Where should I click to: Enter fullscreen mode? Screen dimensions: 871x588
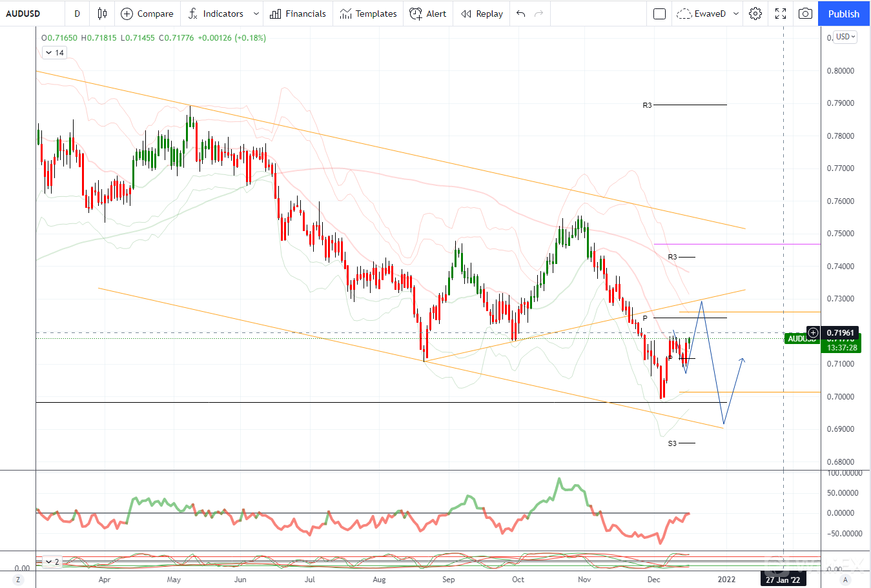(x=781, y=14)
